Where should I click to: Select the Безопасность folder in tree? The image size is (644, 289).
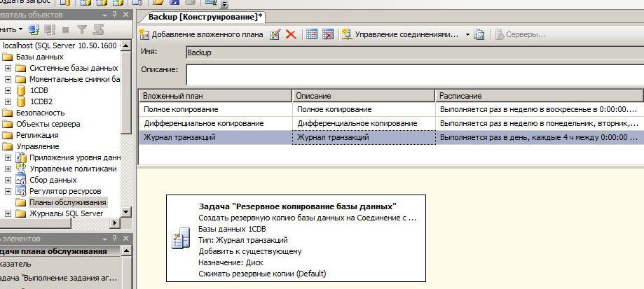[x=40, y=113]
